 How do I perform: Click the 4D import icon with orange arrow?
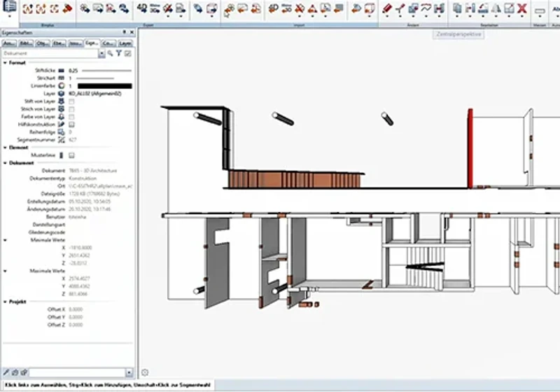(274, 8)
